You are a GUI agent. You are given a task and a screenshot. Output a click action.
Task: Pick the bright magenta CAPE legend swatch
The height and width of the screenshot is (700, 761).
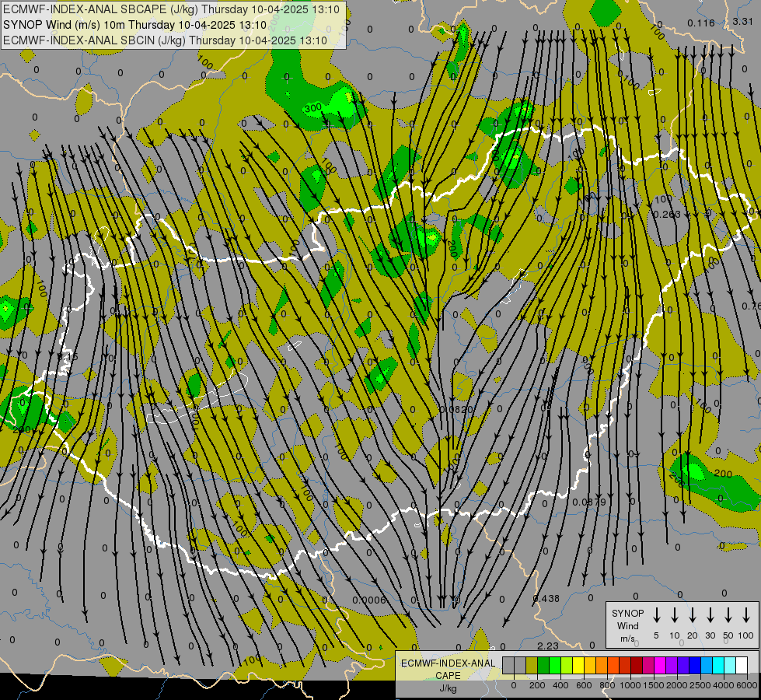(x=660, y=665)
